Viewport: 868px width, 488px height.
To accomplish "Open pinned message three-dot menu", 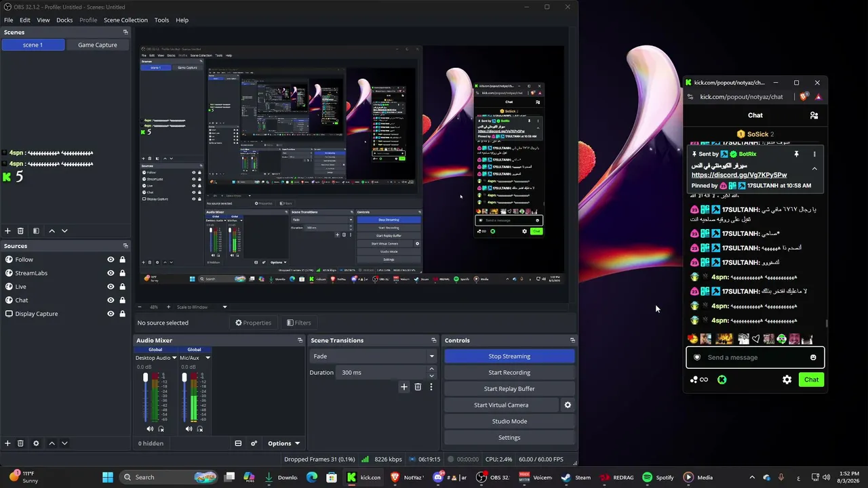I will point(814,154).
